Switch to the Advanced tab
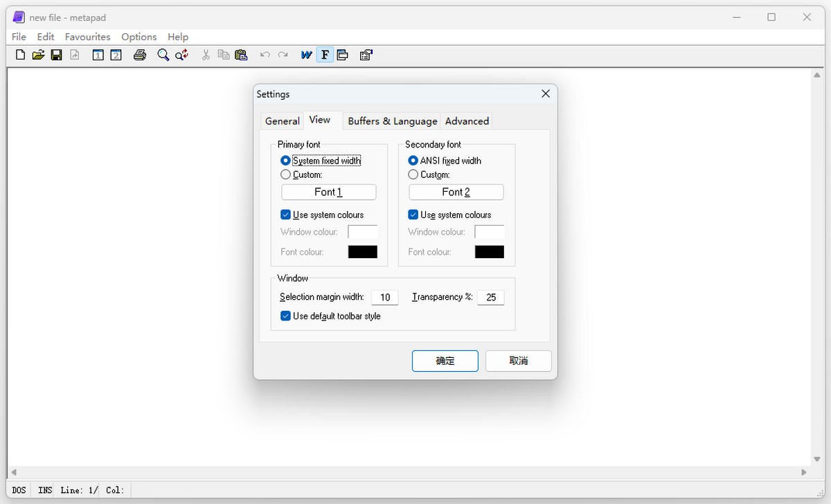 pos(467,121)
